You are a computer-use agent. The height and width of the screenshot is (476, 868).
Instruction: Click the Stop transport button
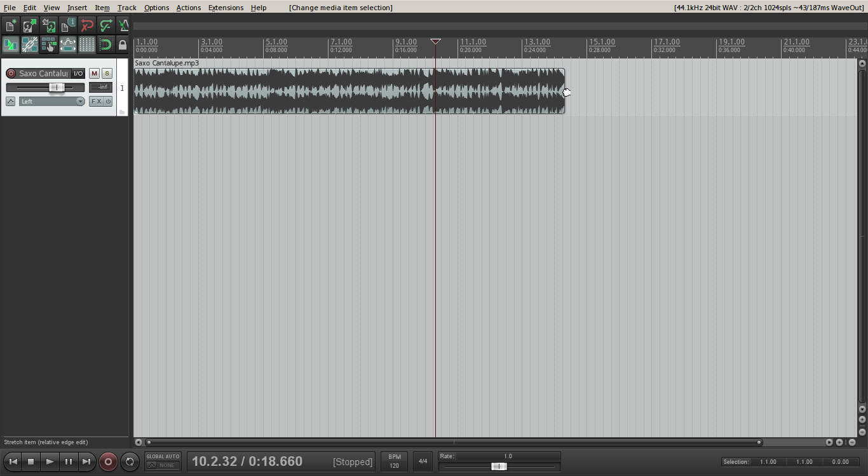31,462
